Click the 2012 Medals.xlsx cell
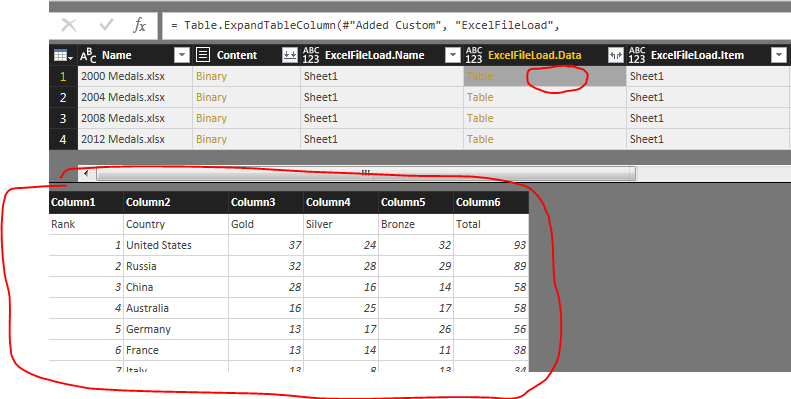 [135, 139]
